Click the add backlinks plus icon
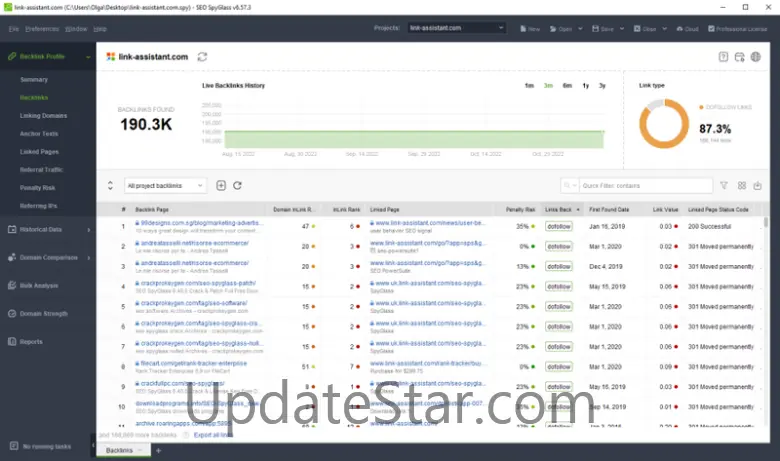Screen dimensions: 780x461 [221, 185]
